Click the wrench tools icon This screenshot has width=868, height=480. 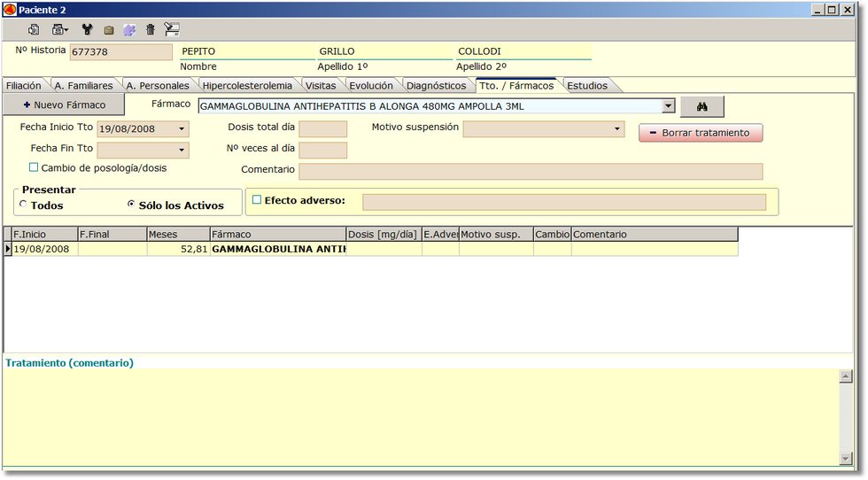pos(87,30)
